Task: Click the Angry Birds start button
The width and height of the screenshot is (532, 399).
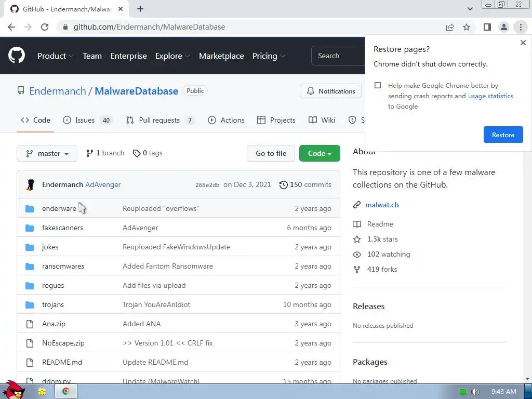Action: point(14,390)
